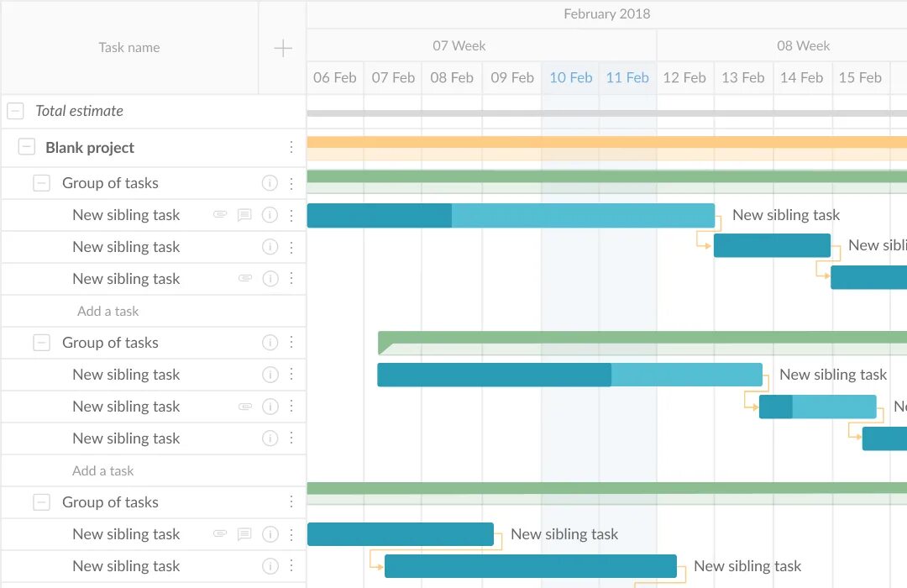Image resolution: width=907 pixels, height=588 pixels.
Task: Select the orange Blank project timeline bar
Action: (x=607, y=142)
